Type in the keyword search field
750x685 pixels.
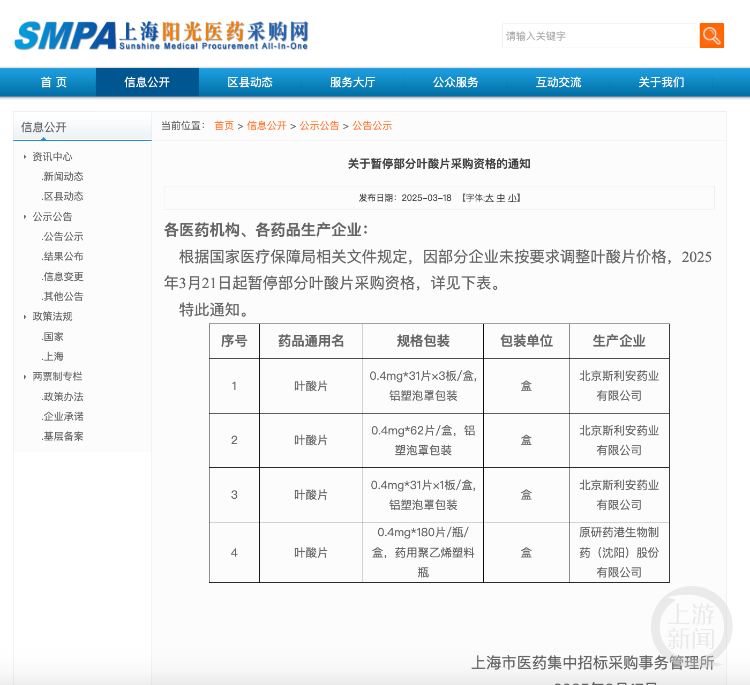coord(599,36)
